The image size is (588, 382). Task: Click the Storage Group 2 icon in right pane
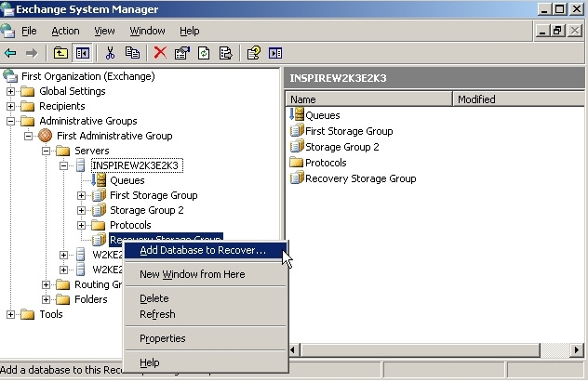click(297, 147)
